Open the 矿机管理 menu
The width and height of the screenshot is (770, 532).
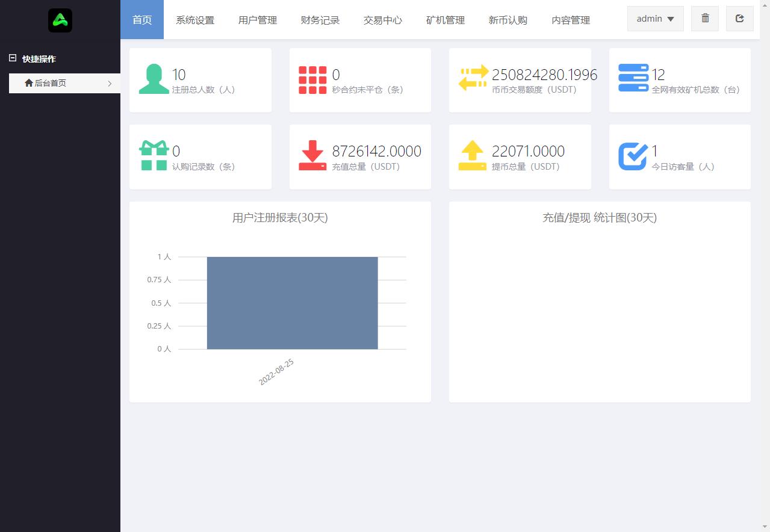pos(446,20)
